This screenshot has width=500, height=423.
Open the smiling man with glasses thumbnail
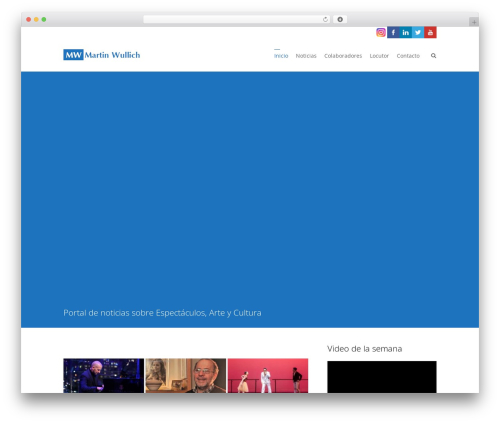[186, 376]
